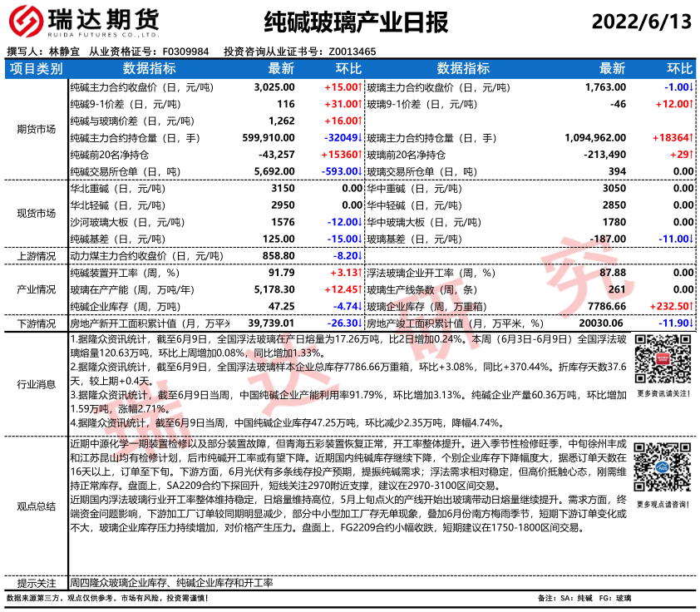The image size is (700, 612).
Task: Click the 观点总结 section label
Action: 36,506
